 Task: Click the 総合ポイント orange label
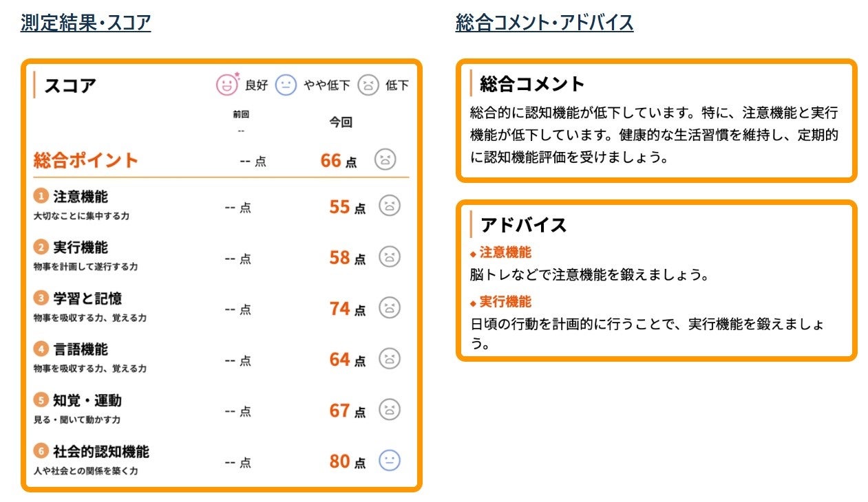point(86,160)
